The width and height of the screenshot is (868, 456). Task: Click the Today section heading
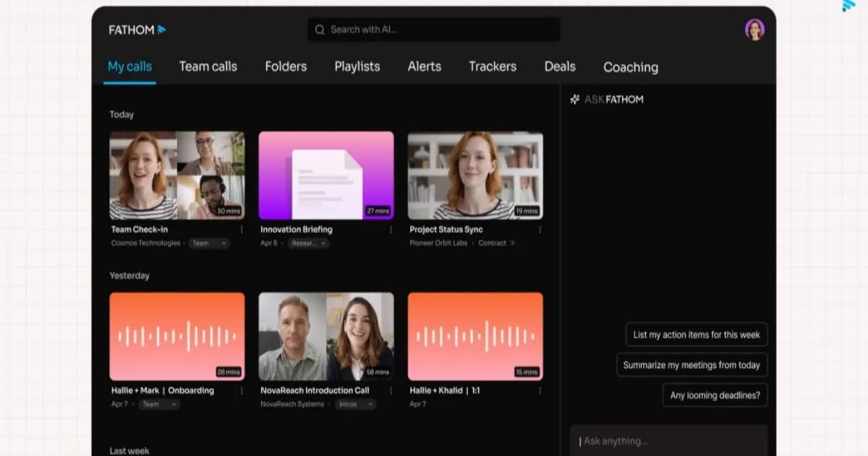[x=122, y=114]
